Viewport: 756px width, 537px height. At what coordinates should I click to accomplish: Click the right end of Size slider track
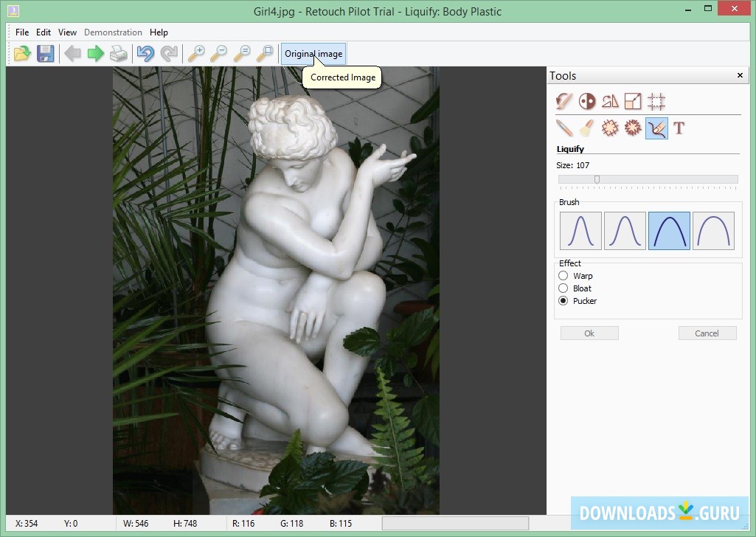tap(735, 179)
